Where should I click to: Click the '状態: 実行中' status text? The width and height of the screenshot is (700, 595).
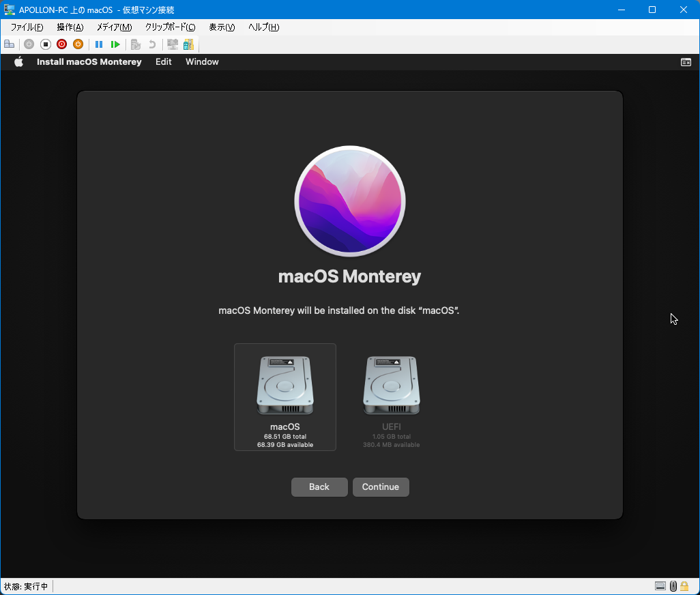[x=26, y=586]
